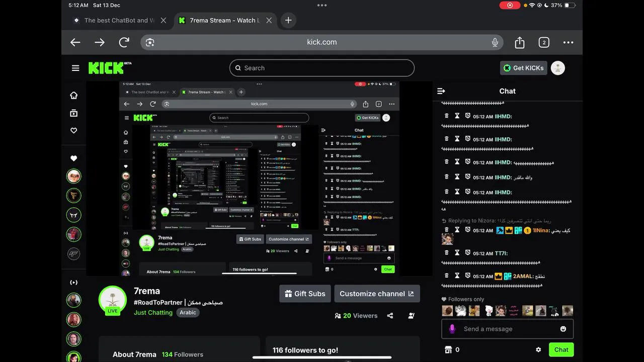The width and height of the screenshot is (644, 362).
Task: Reload the kick.com page
Action: 124,42
